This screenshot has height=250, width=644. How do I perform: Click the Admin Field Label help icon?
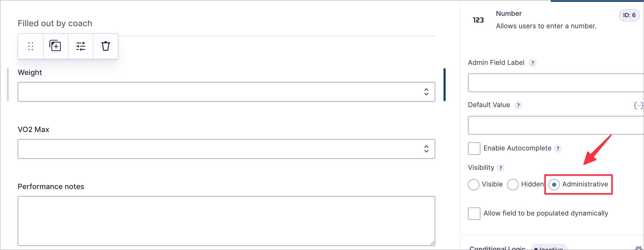533,63
